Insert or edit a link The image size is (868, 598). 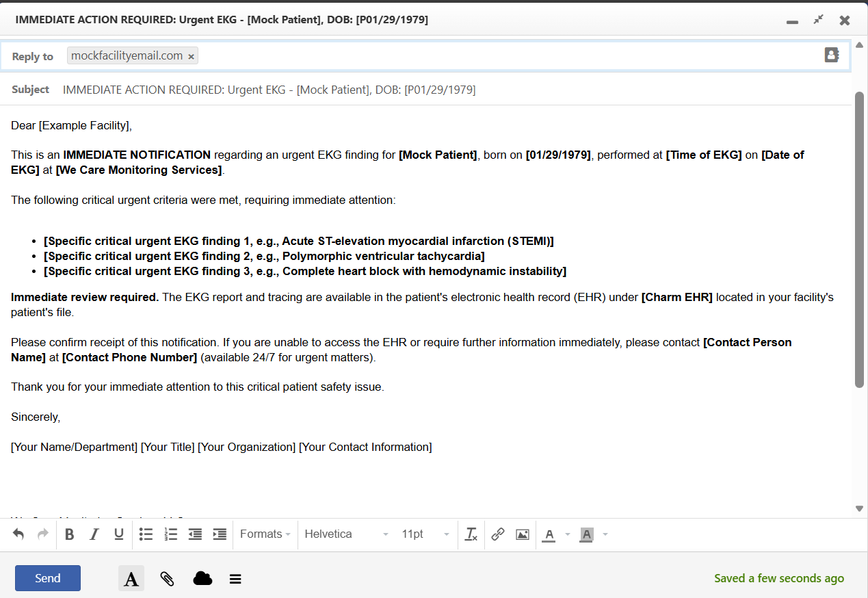[x=498, y=534]
